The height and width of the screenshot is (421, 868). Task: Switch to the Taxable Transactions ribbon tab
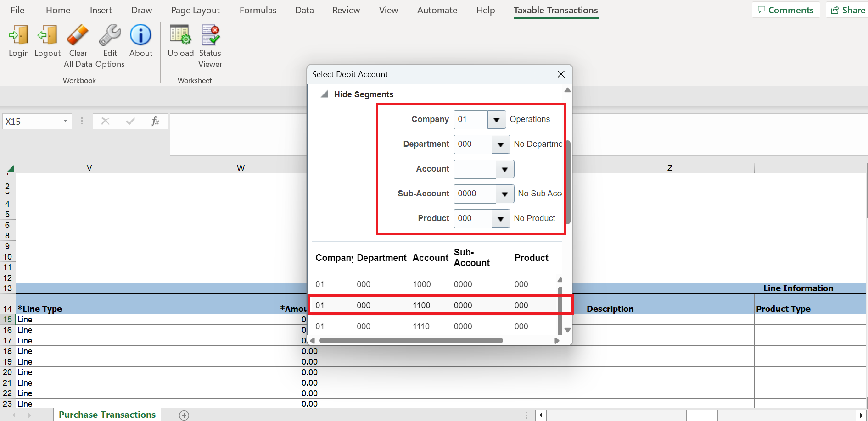(555, 10)
